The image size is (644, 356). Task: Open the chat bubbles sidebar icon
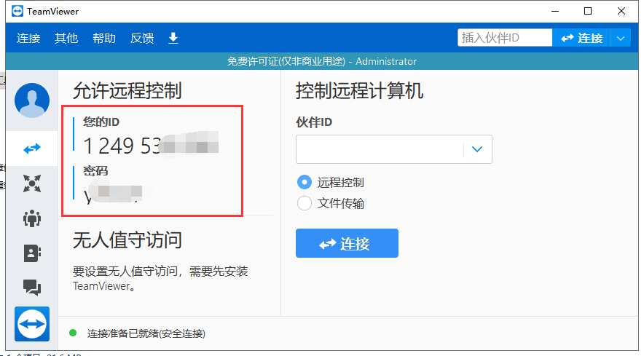(x=32, y=288)
